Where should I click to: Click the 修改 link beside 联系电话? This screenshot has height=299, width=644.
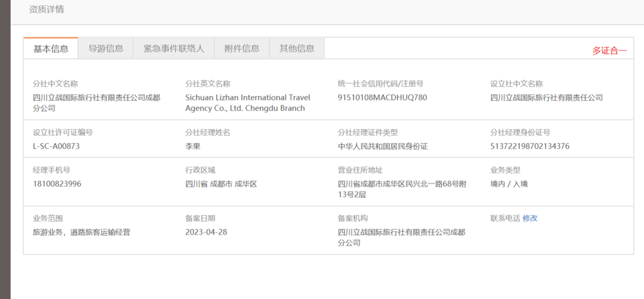[530, 218]
